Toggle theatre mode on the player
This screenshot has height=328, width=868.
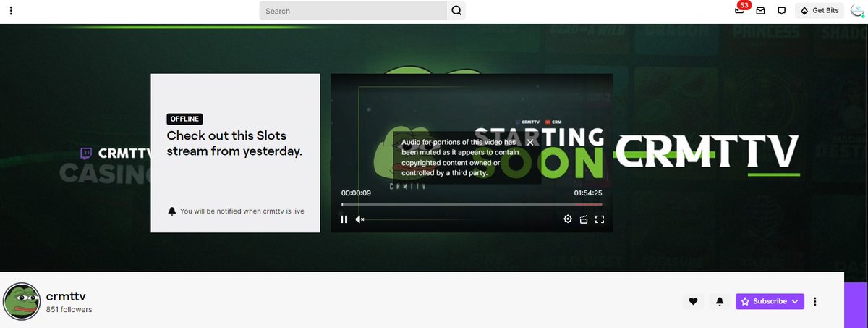tap(584, 219)
